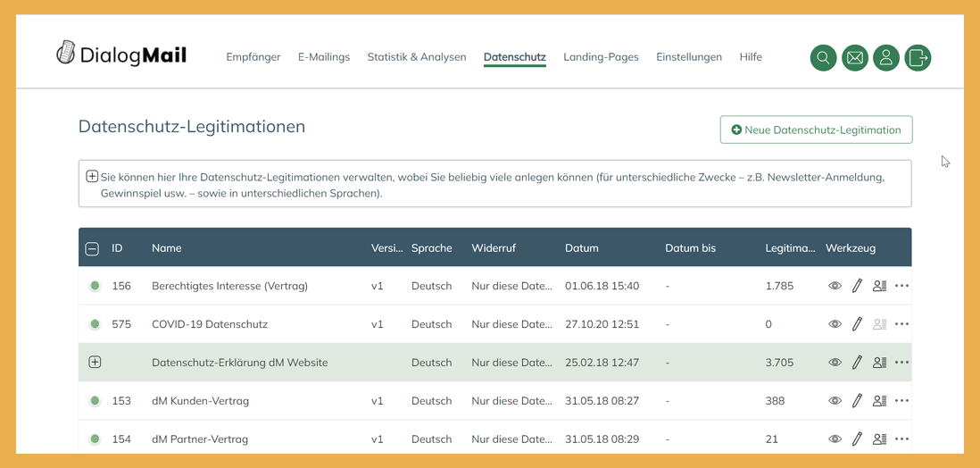Screen dimensions: 980x468
Task: Edit dM Partner-Vertrag with pencil icon
Action: point(857,439)
